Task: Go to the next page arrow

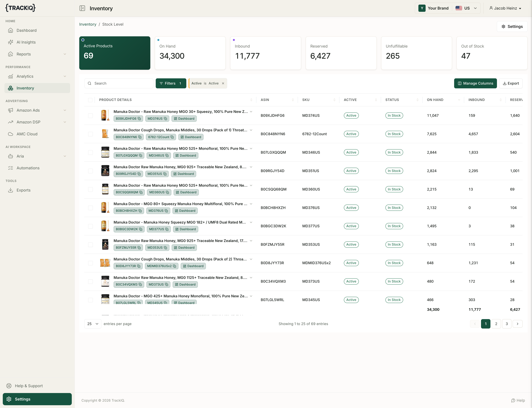Action: click(517, 324)
